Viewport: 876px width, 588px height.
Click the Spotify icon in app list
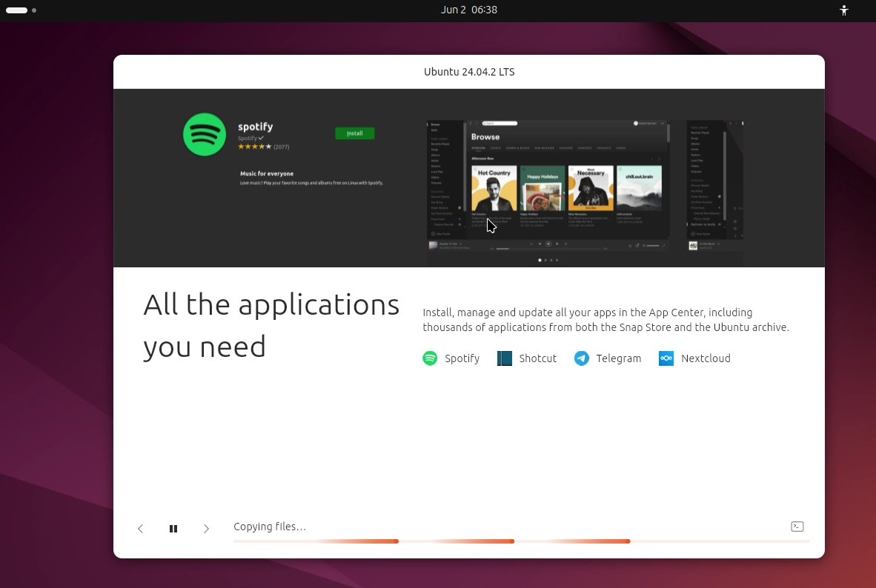[x=430, y=358]
